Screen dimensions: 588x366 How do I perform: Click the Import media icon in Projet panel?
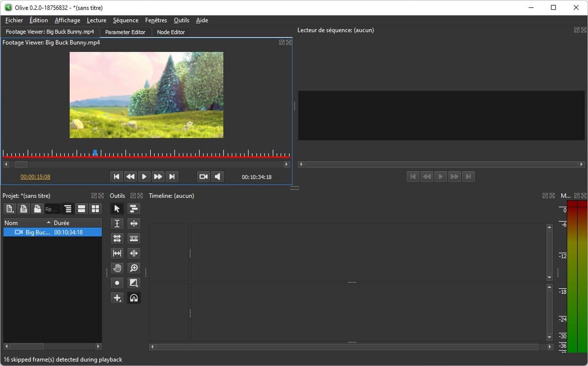coord(23,209)
